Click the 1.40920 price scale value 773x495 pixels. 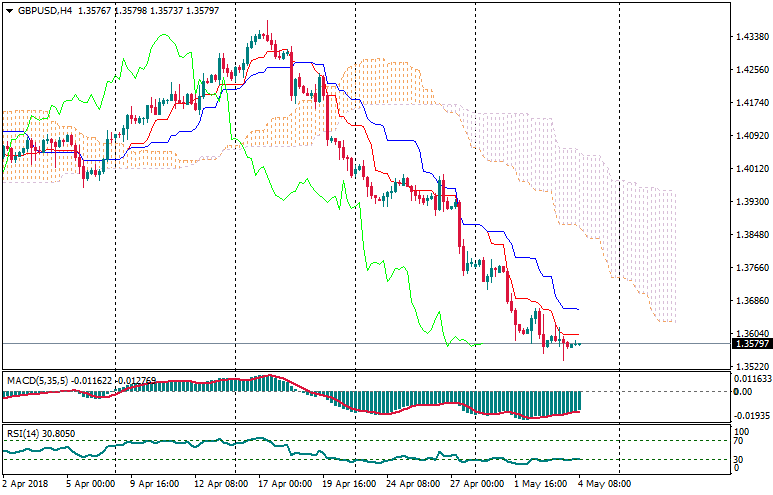coord(750,136)
